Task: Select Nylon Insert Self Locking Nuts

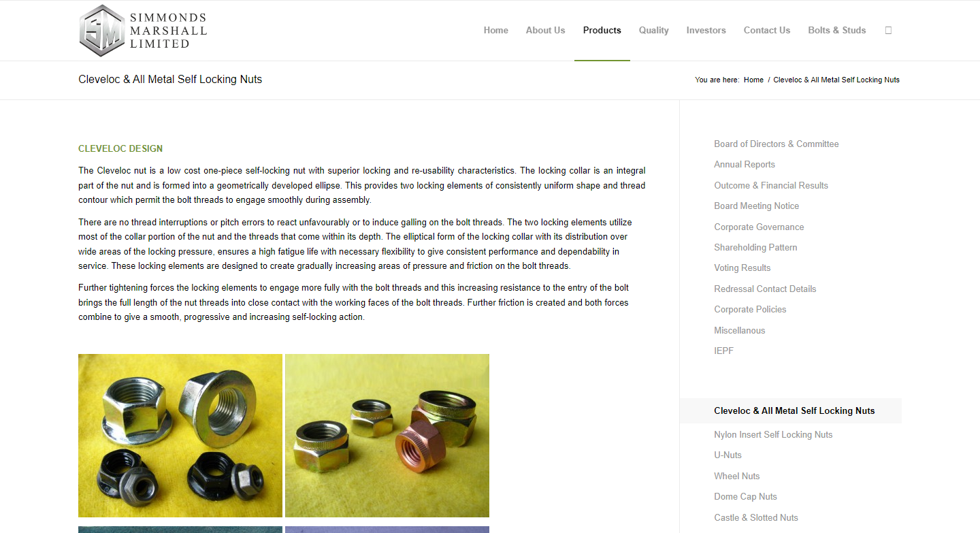Action: pos(773,434)
